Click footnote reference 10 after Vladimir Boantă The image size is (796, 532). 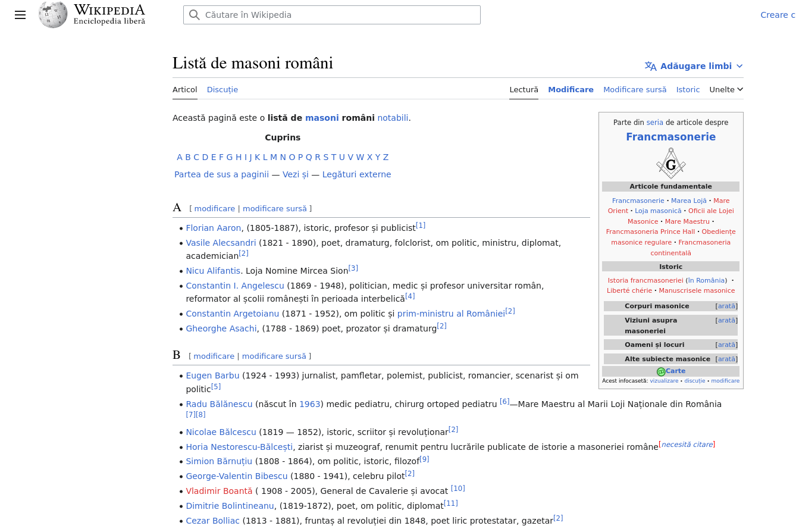coord(457,489)
